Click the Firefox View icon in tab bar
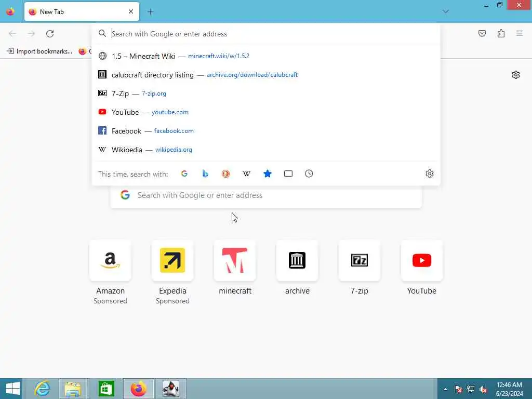Image resolution: width=532 pixels, height=399 pixels. [x=10, y=11]
